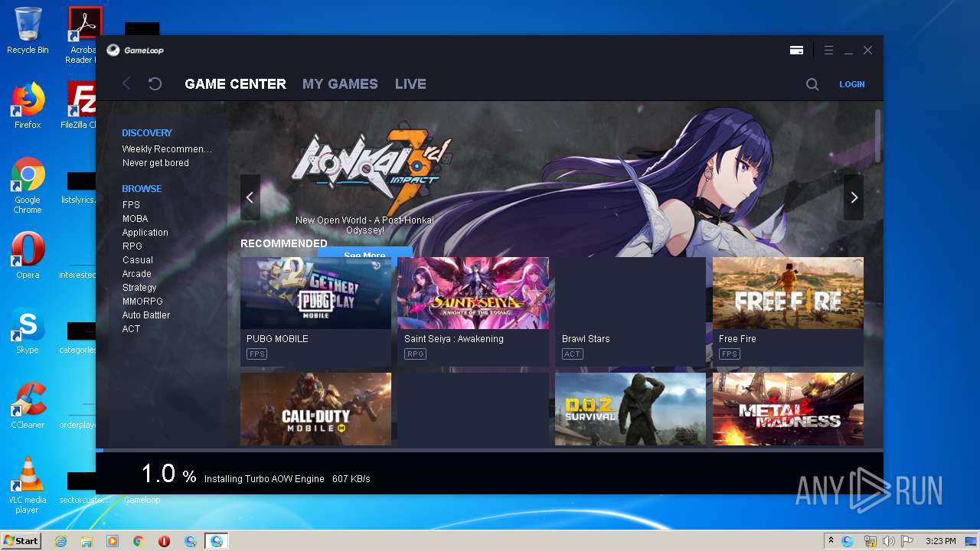Open the GameLoop hamburger menu icon

pyautogui.click(x=828, y=50)
